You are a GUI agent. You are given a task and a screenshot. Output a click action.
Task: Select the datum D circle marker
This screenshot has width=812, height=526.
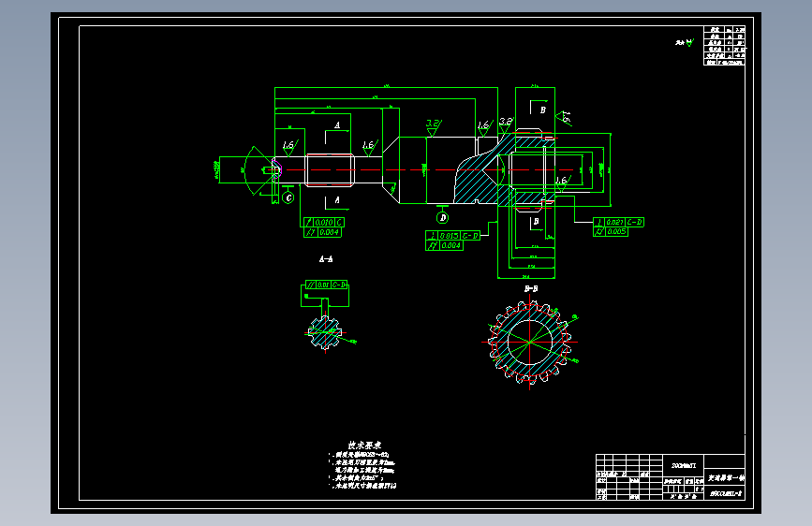[442, 218]
